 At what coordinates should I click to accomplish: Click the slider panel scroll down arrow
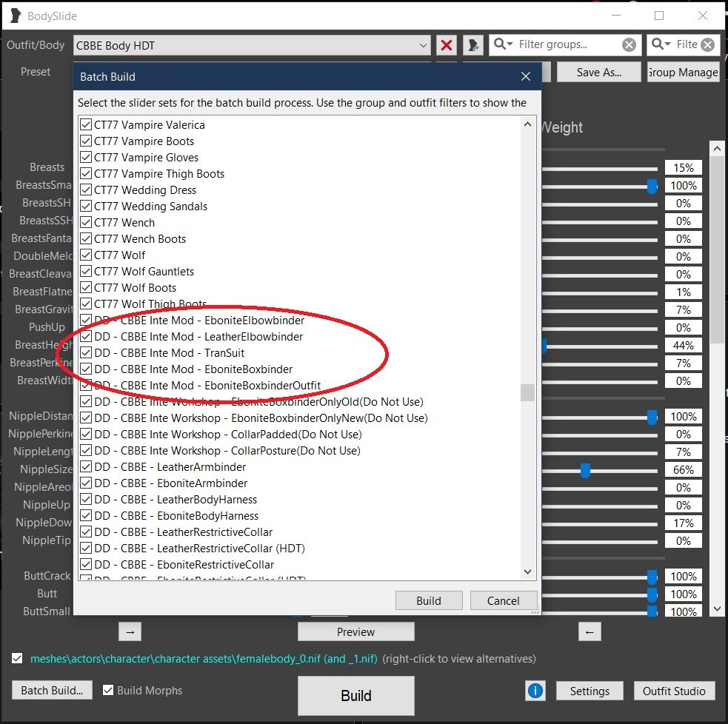point(718,609)
